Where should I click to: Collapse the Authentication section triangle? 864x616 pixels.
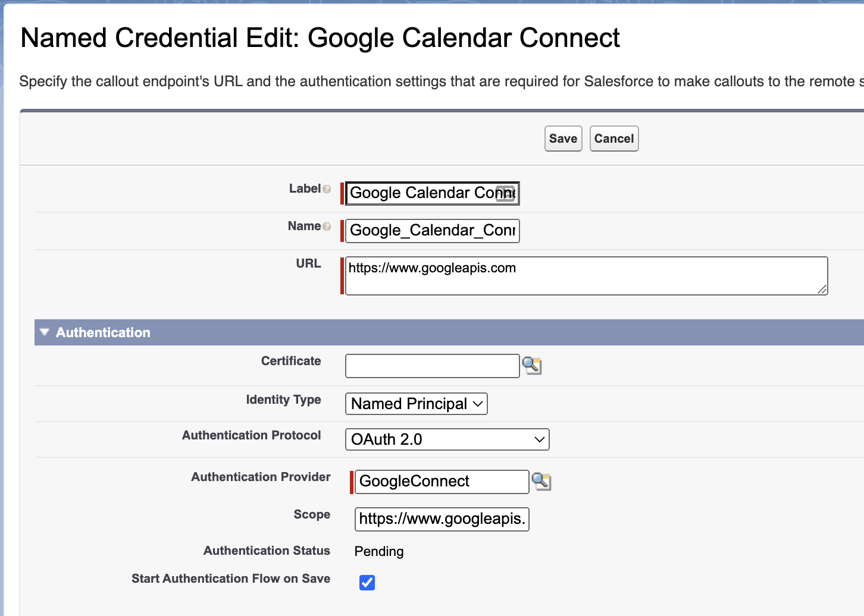tap(44, 332)
